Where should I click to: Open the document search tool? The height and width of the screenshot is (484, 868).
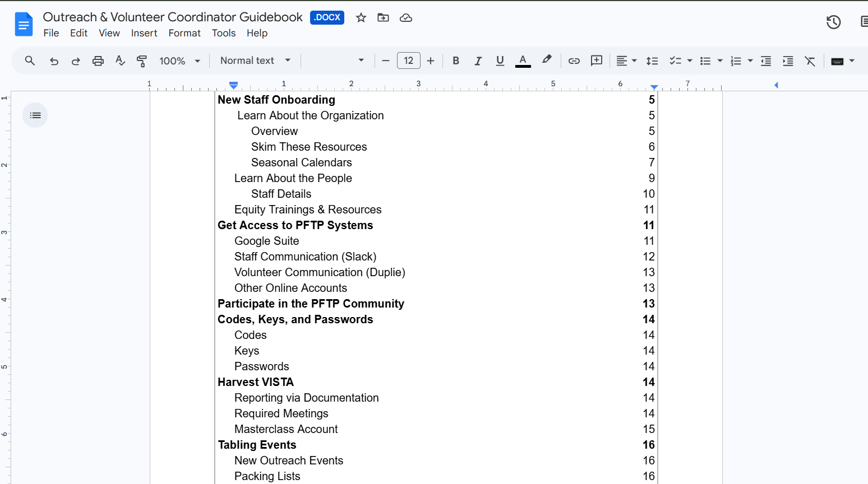click(x=30, y=61)
